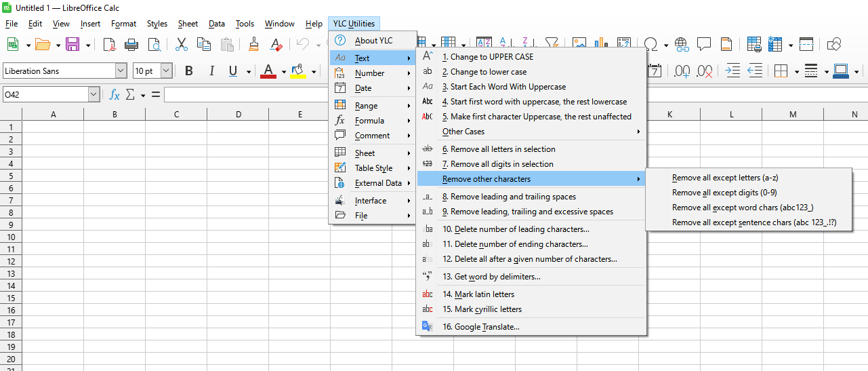This screenshot has width=868, height=371.
Task: Expand the Name Box dropdown showing O42
Action: tap(94, 94)
